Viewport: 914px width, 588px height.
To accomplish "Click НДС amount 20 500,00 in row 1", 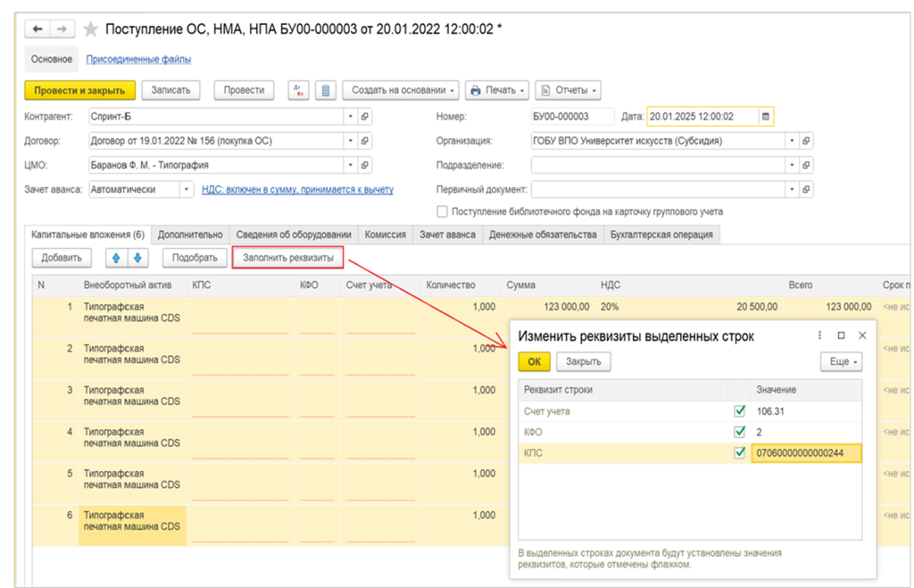I will click(x=757, y=307).
